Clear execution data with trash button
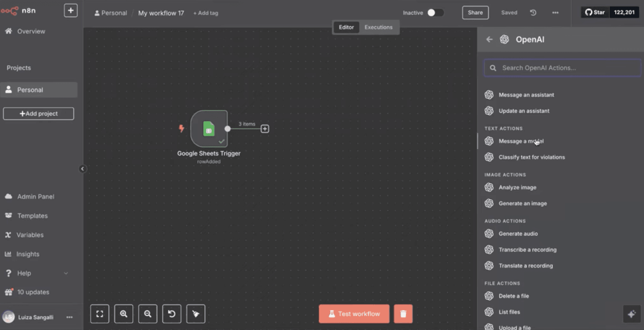Image resolution: width=644 pixels, height=330 pixels. pyautogui.click(x=403, y=314)
